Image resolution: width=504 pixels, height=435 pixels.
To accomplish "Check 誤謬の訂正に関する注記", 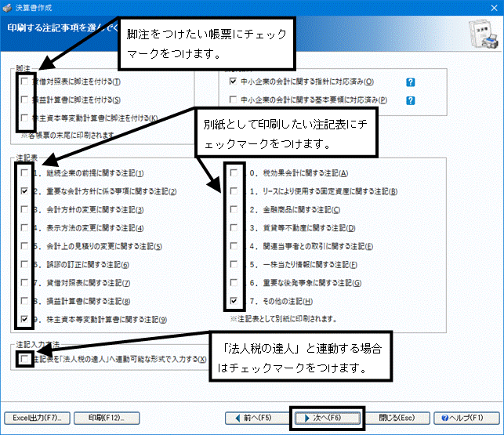I will (x=24, y=265).
